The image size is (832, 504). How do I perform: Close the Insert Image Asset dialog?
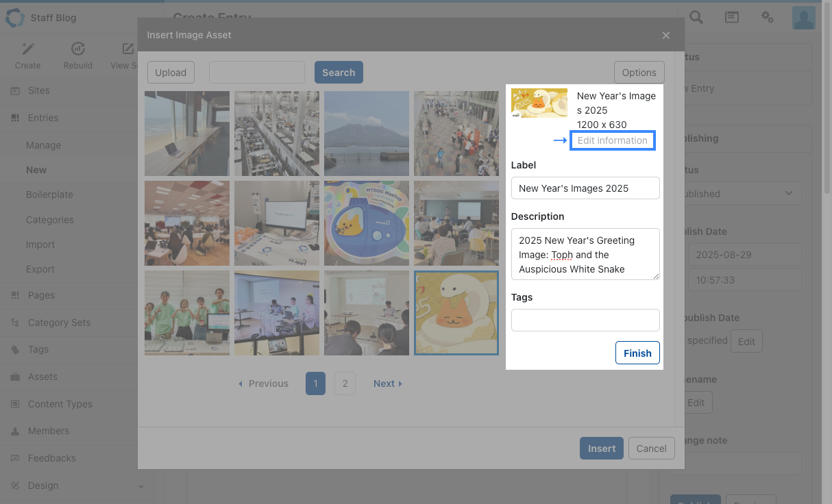pos(666,36)
